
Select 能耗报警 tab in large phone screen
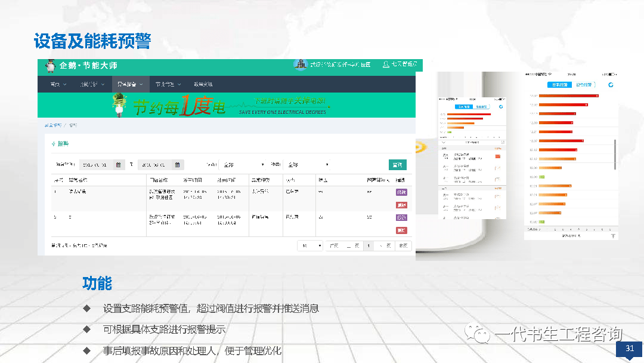559,85
